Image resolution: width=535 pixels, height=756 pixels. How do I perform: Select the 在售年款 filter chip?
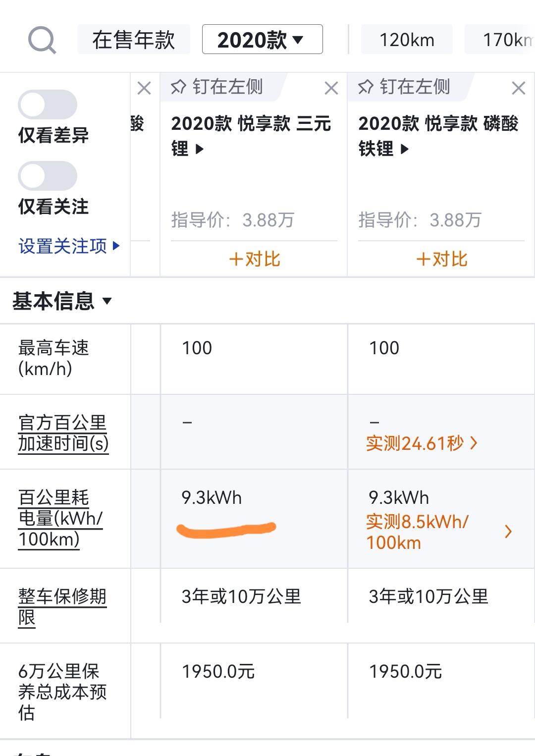click(x=134, y=39)
